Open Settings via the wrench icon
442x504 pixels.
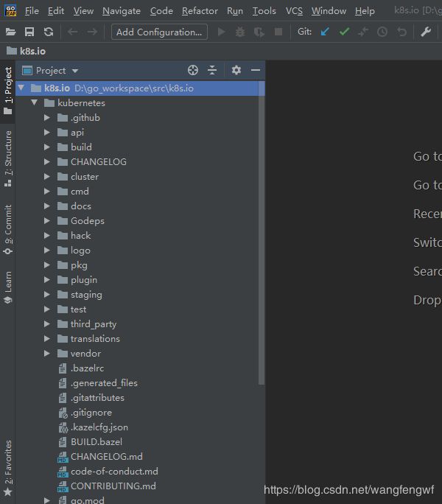[x=426, y=32]
